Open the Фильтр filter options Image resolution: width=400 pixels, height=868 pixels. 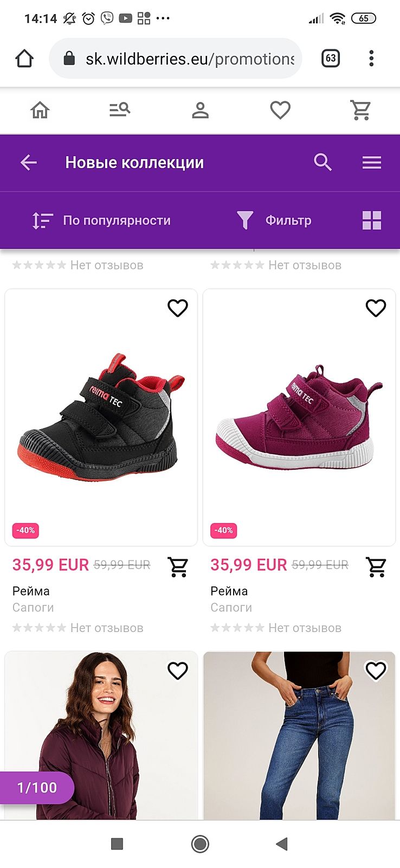coord(275,221)
